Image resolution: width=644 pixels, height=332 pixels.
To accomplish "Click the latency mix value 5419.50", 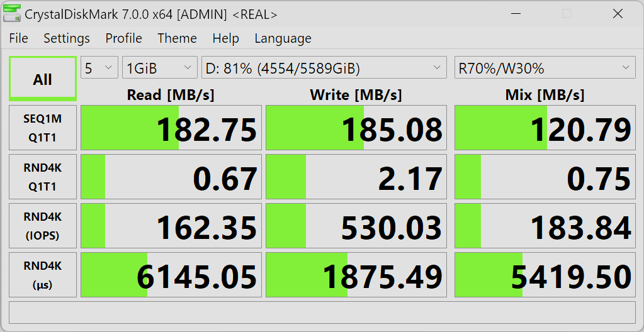I will click(x=545, y=275).
